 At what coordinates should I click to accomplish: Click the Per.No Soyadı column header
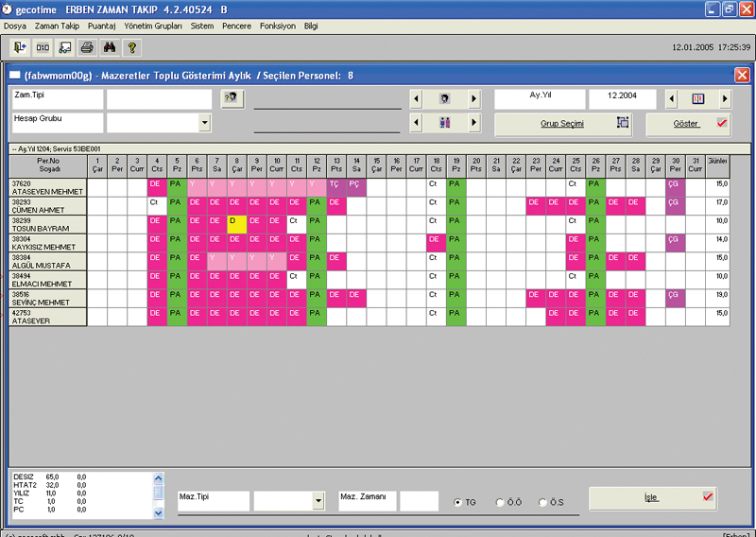point(48,166)
